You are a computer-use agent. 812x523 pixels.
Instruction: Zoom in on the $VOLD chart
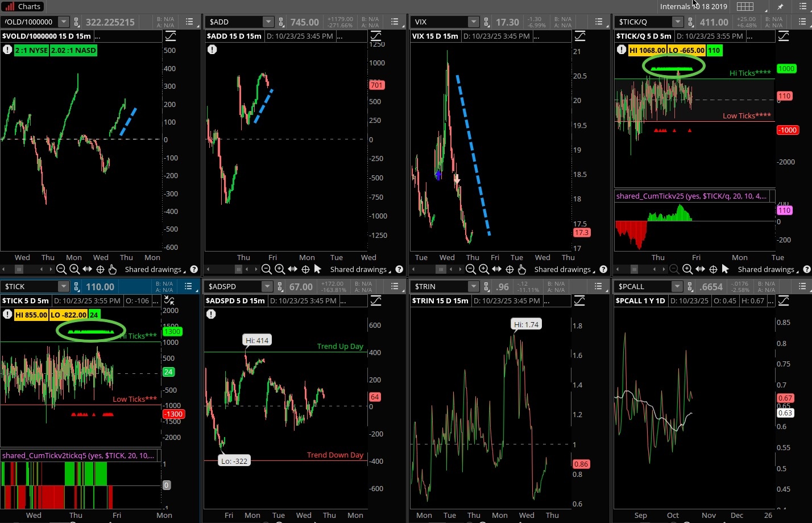coord(74,269)
